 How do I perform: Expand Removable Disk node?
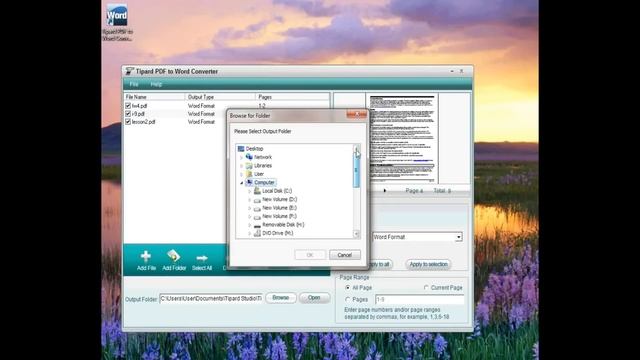click(249, 225)
